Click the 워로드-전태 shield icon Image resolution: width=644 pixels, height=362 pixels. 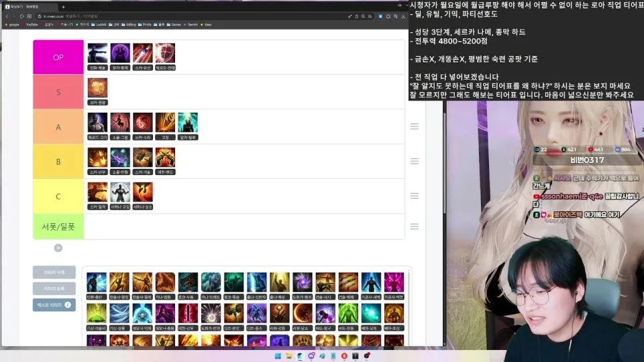165,54
